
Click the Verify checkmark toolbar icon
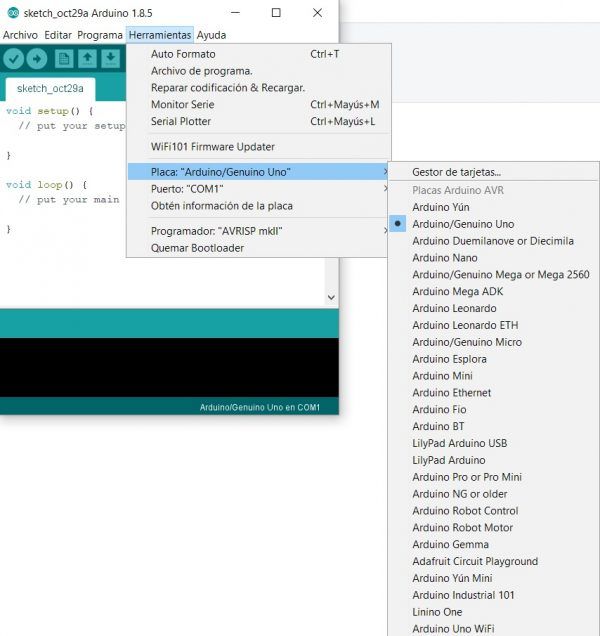pyautogui.click(x=13, y=59)
